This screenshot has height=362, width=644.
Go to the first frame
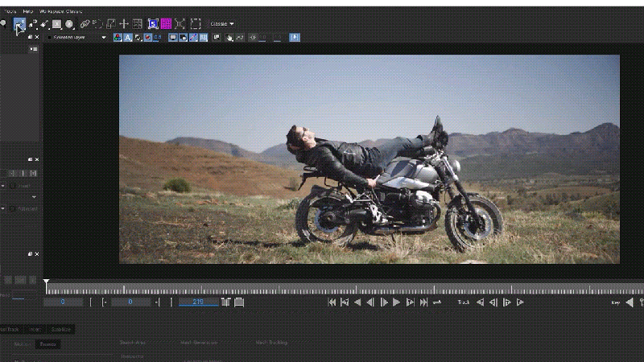pos(332,302)
